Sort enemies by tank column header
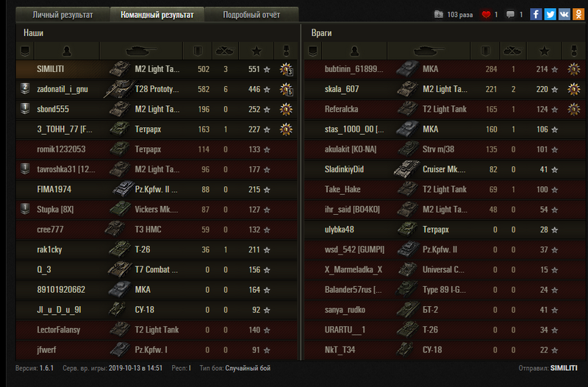The height and width of the screenshot is (387, 588). click(429, 51)
